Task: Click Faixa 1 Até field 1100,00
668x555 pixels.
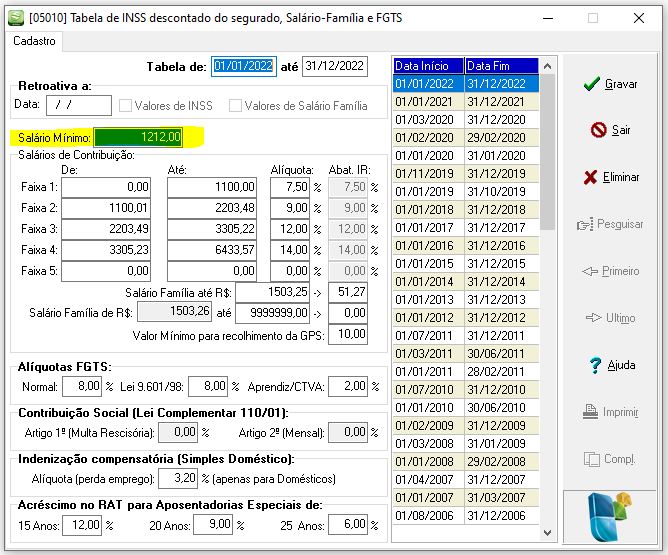Action: coord(212,187)
